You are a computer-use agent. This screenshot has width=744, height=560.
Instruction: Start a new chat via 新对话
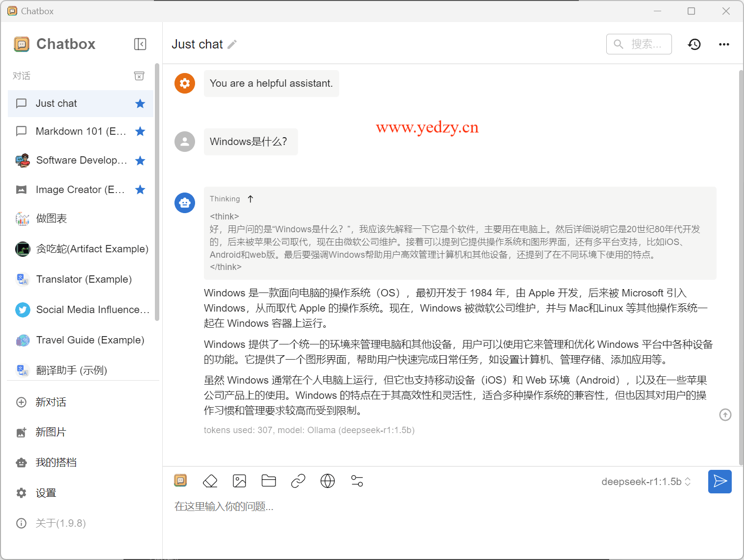[x=80, y=402]
